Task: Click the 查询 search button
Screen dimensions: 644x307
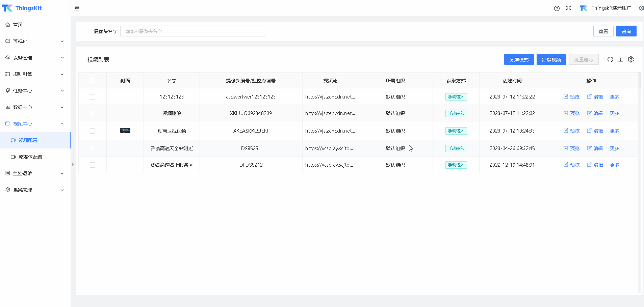Action: (626, 31)
